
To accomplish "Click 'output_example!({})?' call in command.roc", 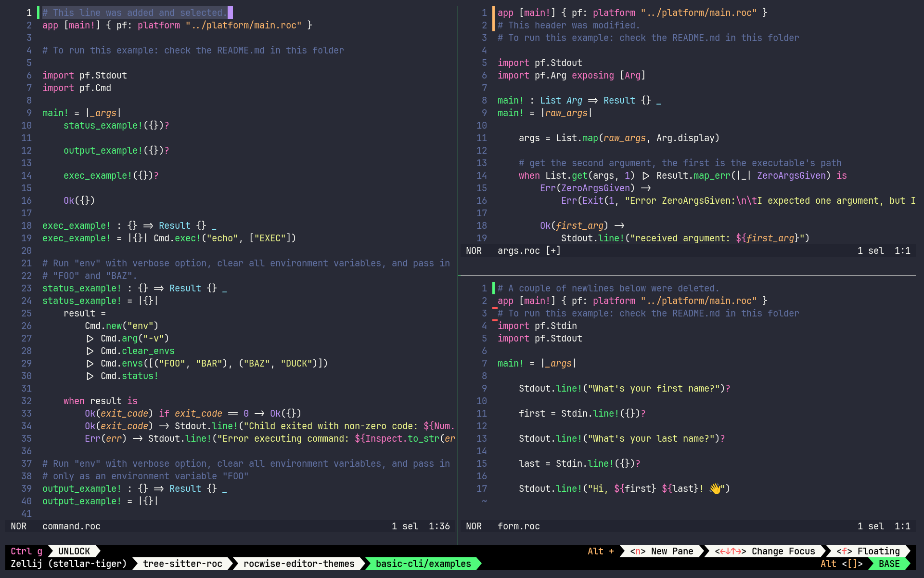I will pyautogui.click(x=116, y=150).
